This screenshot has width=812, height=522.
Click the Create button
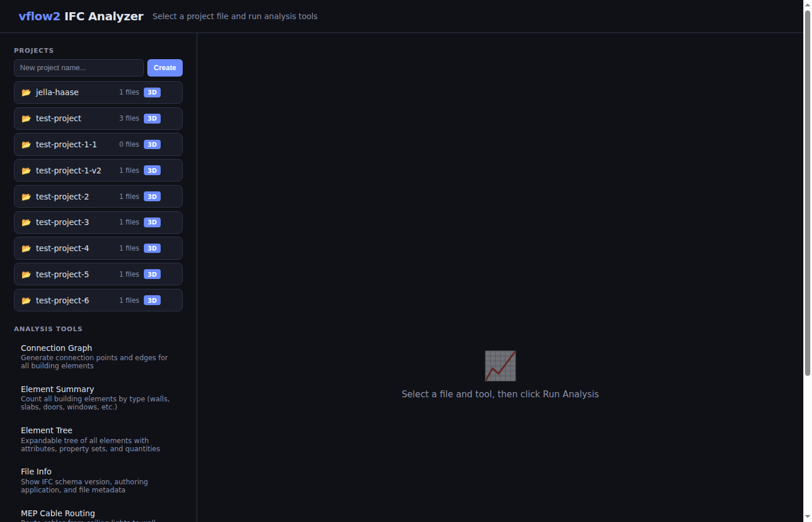pyautogui.click(x=165, y=67)
